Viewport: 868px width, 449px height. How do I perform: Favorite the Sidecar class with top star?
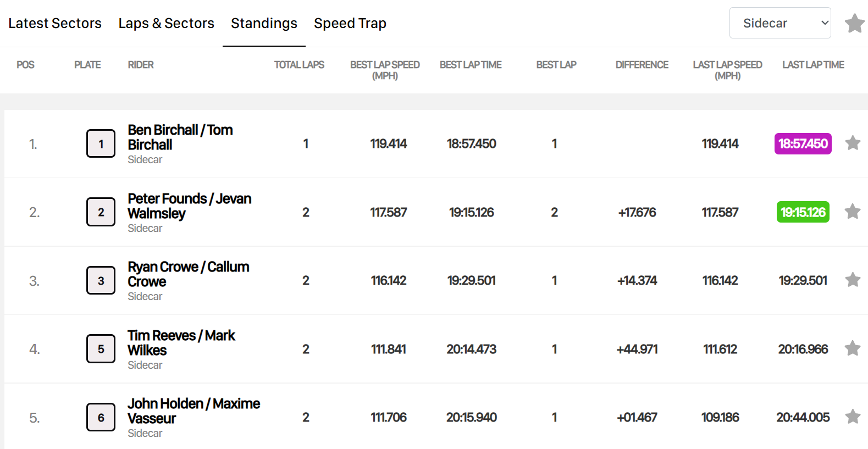click(x=854, y=23)
